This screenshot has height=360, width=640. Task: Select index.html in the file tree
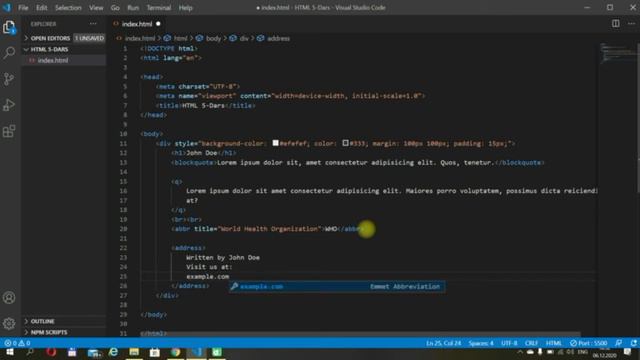pyautogui.click(x=53, y=60)
